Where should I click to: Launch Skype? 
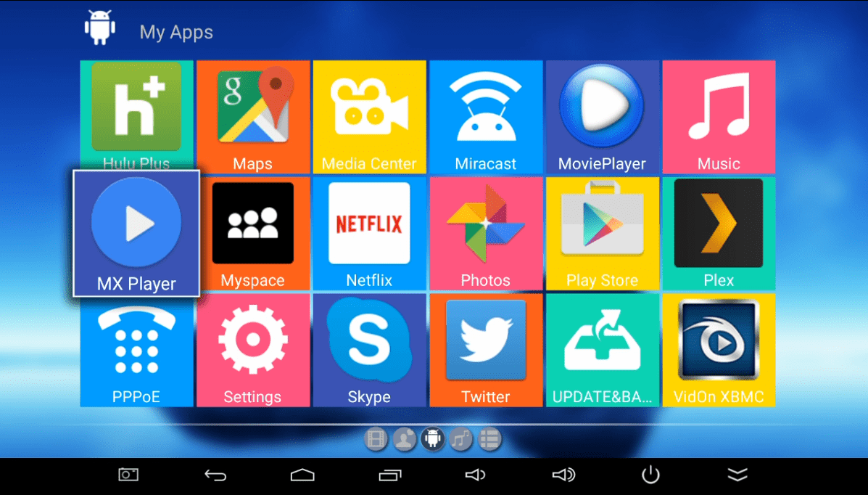369,351
